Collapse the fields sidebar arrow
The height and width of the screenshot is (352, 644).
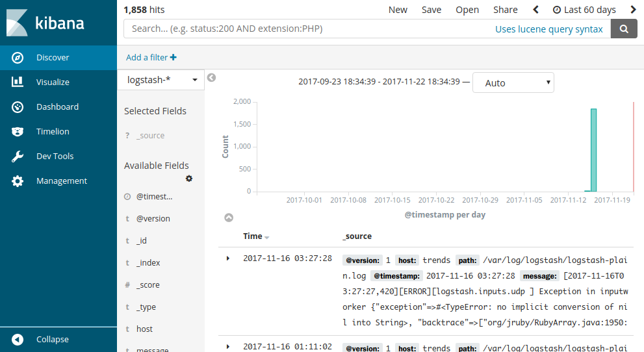(211, 78)
